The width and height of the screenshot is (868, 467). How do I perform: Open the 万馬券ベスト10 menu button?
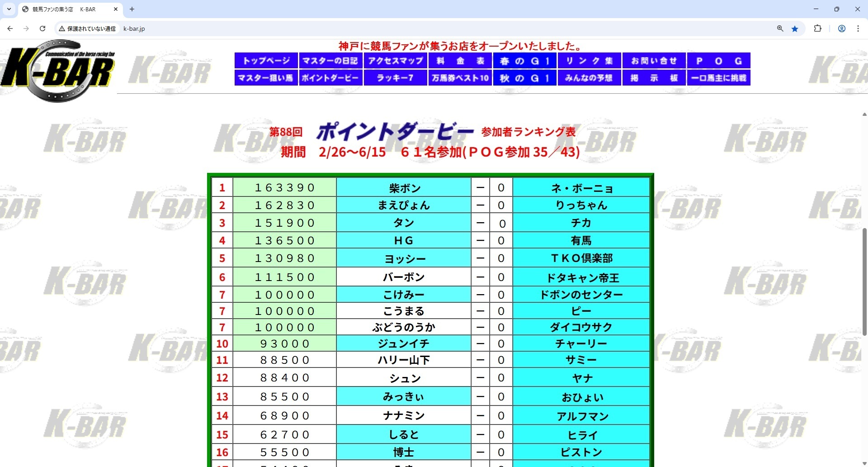460,78
